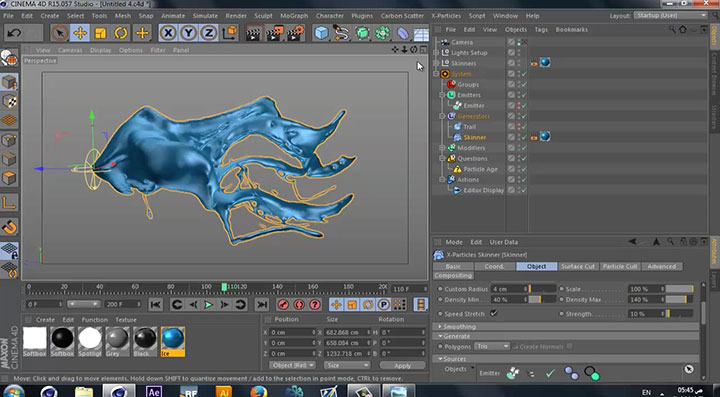Image resolution: width=720 pixels, height=397 pixels.
Task: Toggle Camera layer checkbox in Object Manager
Action: click(511, 42)
